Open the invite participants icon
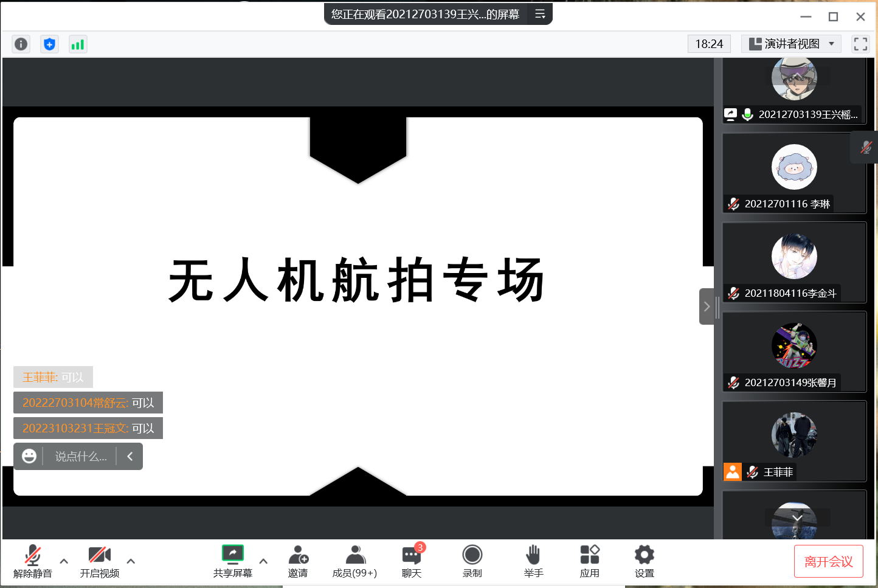 click(298, 561)
